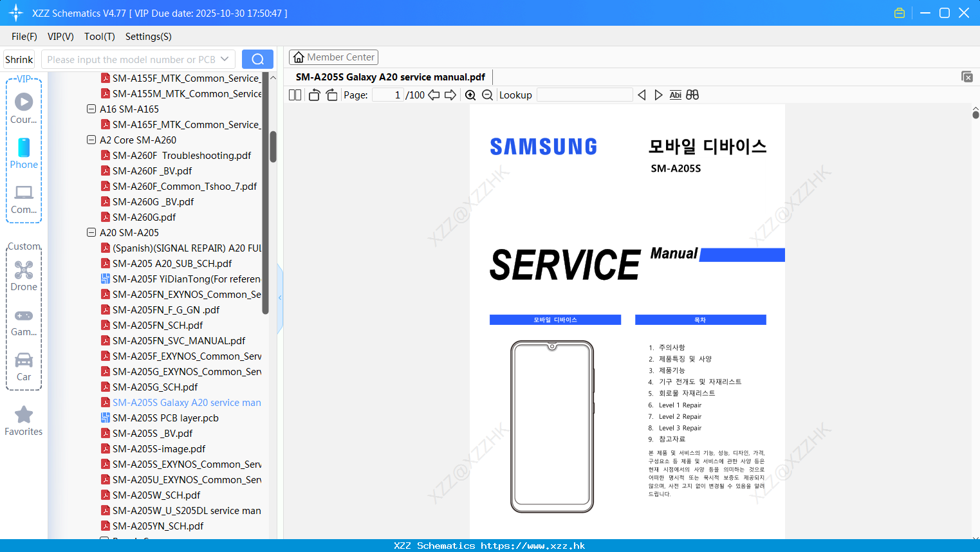Open SM-A260F_Common_Tshoo_7.pdf
This screenshot has width=980, height=552.
click(184, 187)
